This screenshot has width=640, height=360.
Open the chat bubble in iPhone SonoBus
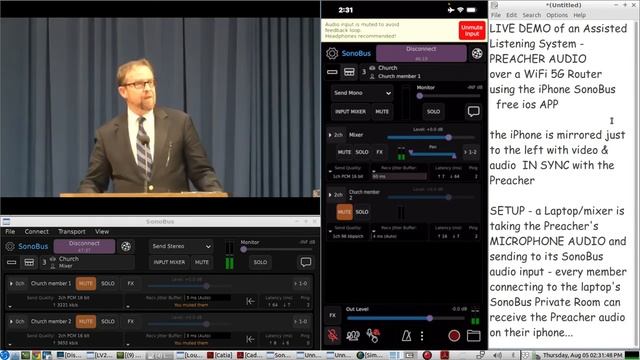[x=473, y=111]
